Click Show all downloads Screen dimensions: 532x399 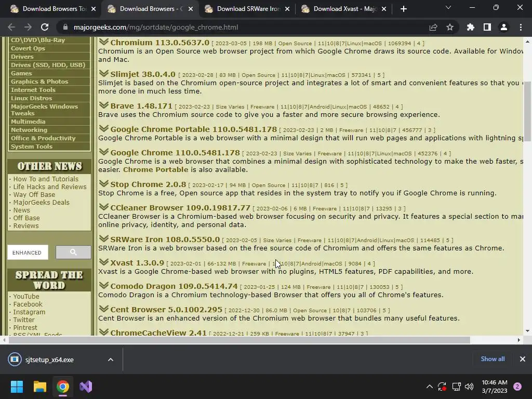493,359
